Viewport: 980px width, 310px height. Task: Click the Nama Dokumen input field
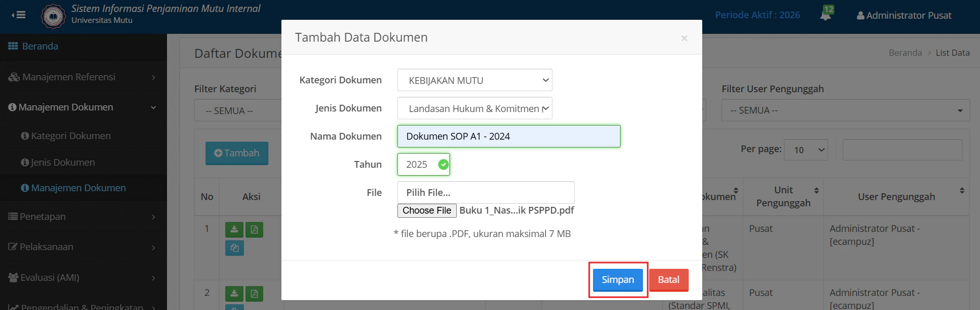[509, 137]
